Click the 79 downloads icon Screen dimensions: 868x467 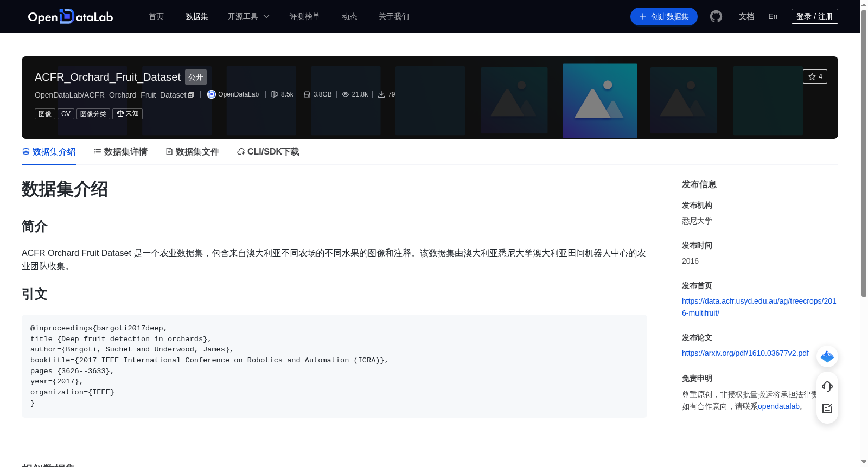click(381, 94)
